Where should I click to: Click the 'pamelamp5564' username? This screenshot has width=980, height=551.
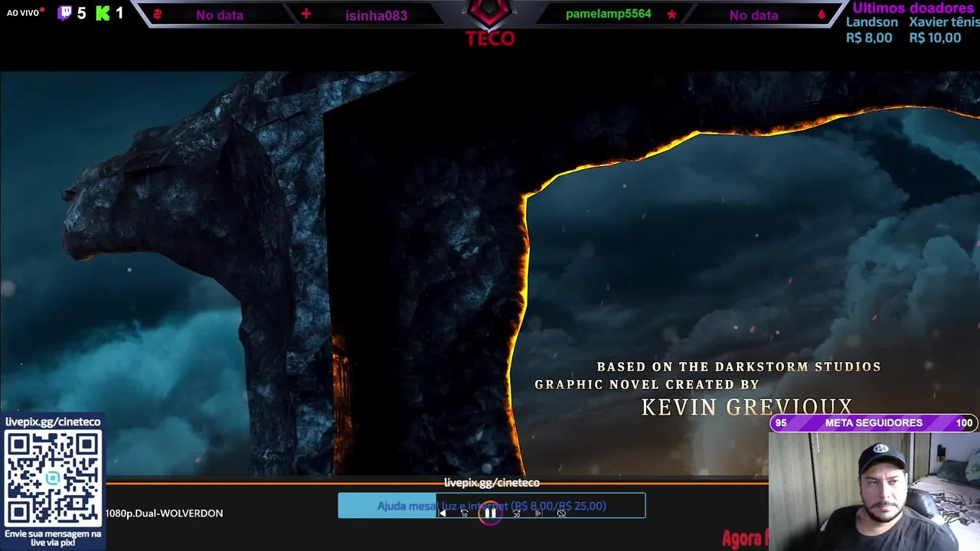pos(609,15)
